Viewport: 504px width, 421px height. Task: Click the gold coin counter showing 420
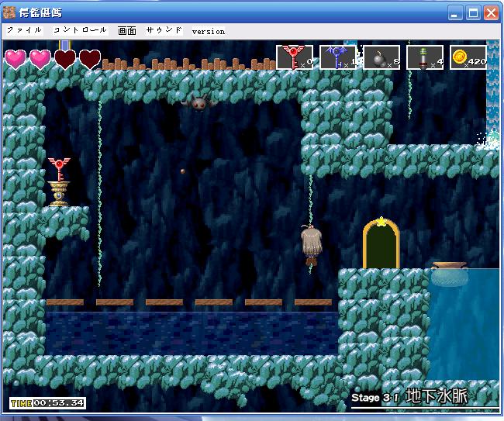pos(468,57)
